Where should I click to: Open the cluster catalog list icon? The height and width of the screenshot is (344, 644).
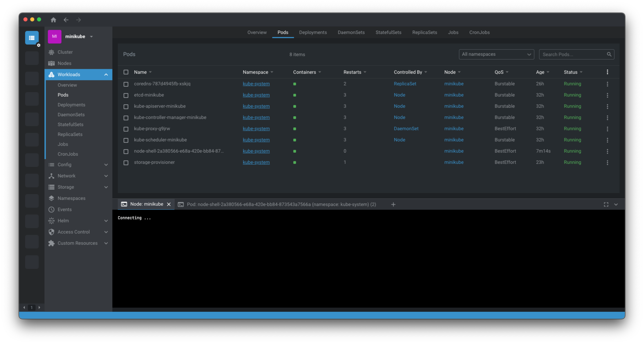pyautogui.click(x=32, y=38)
